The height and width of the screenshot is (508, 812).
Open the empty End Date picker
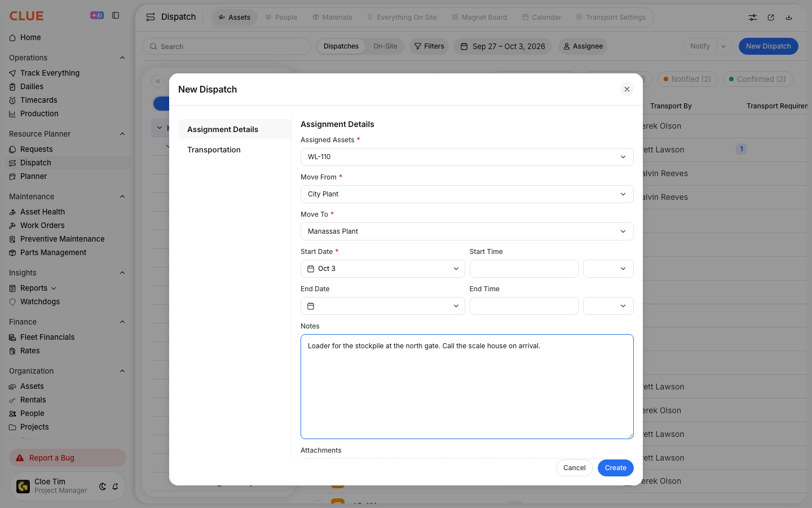click(383, 306)
